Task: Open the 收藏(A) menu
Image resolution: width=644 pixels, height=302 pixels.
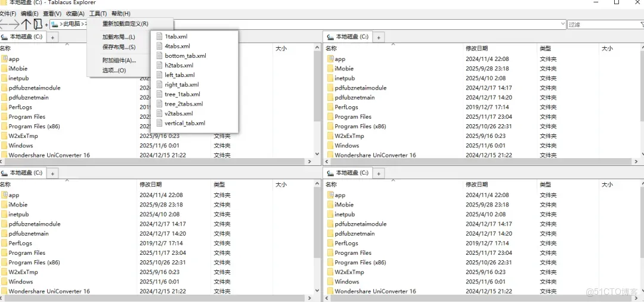Action: tap(75, 14)
